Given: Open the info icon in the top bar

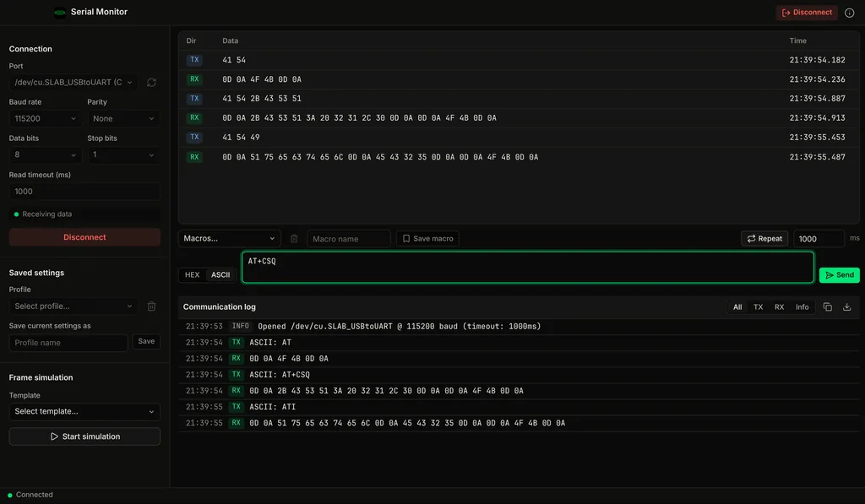Looking at the screenshot, I should tap(850, 13).
